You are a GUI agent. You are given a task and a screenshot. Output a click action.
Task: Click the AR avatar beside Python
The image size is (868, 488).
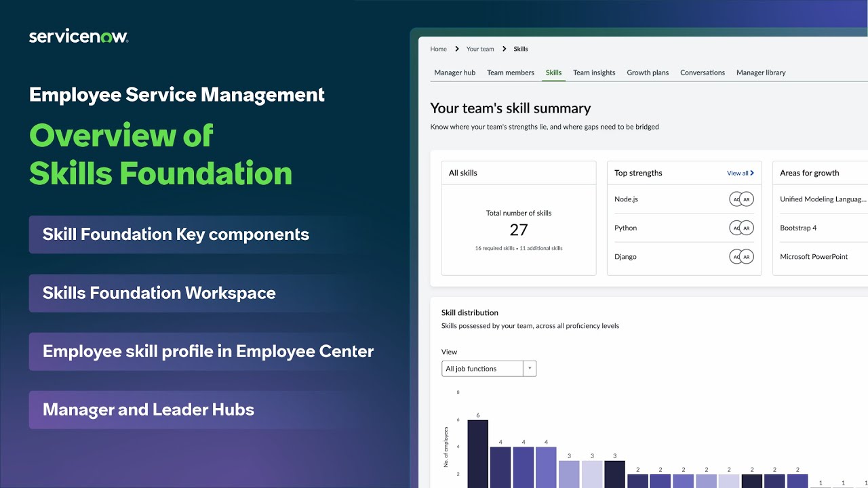[x=747, y=228]
